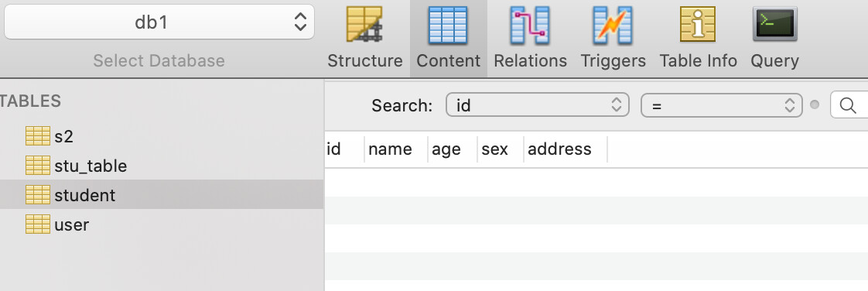Sort by the address column header
Viewport: 868px width, 291px height.
click(566, 149)
